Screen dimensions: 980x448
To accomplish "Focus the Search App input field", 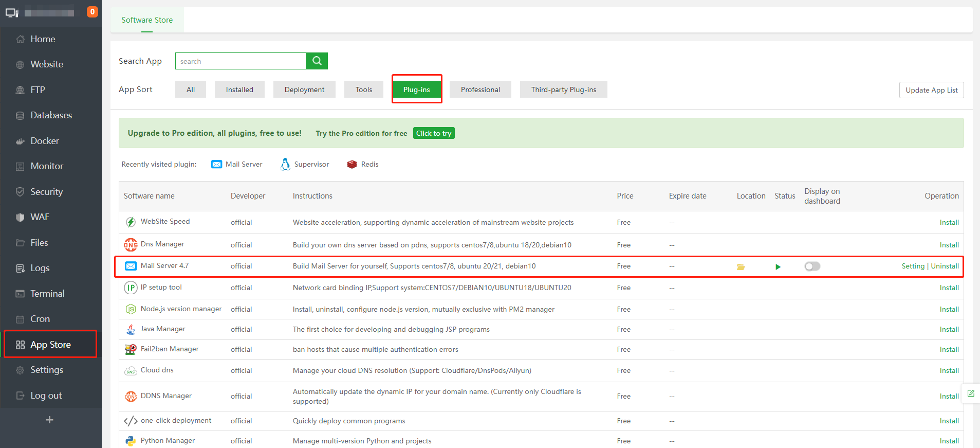I will coord(241,61).
